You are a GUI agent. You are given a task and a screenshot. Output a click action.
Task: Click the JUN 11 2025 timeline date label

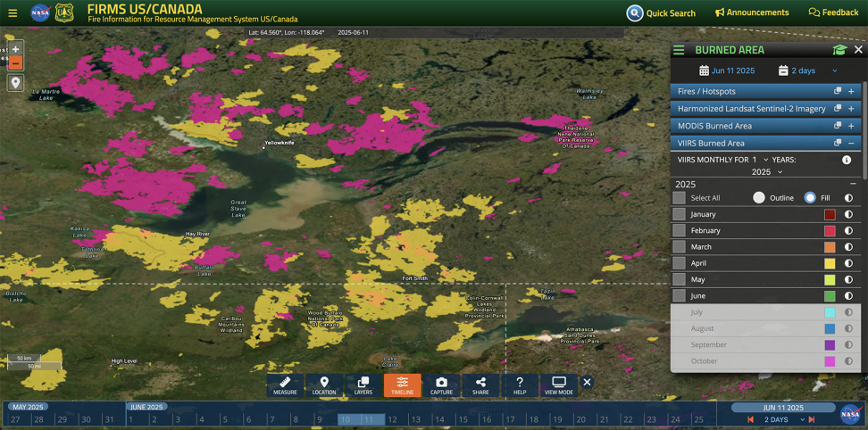(x=783, y=408)
